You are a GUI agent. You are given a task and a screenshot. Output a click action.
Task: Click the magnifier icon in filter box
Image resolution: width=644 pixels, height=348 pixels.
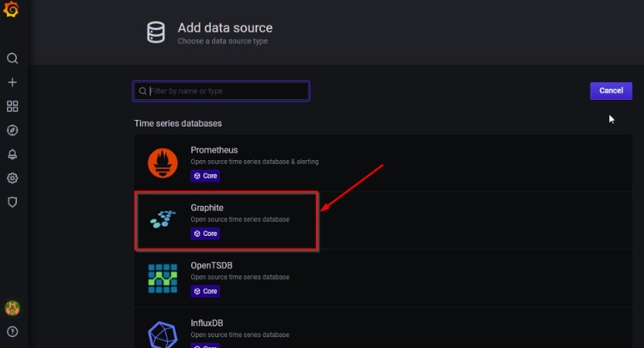point(142,91)
